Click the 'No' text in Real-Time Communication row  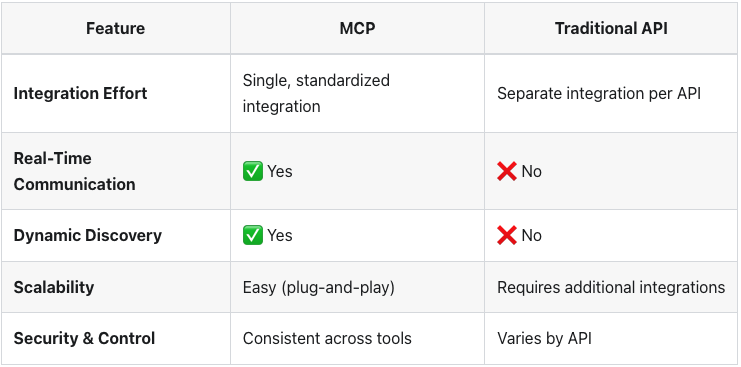pos(531,171)
